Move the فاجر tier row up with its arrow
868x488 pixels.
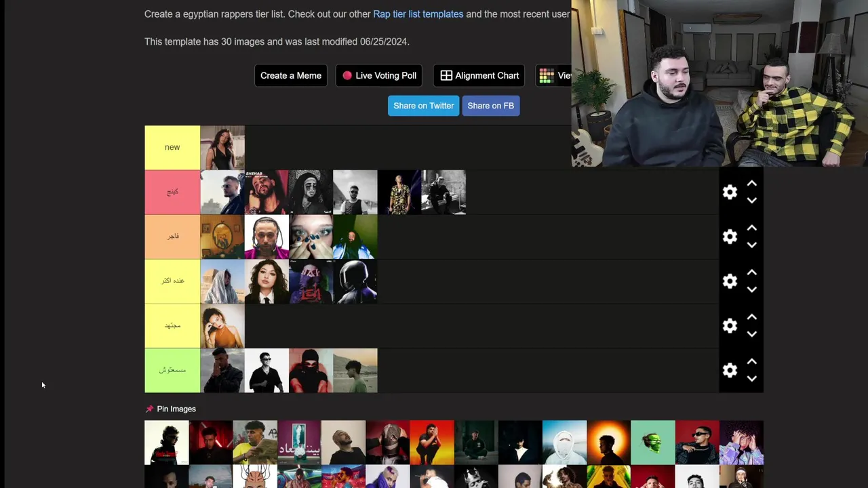[751, 228]
